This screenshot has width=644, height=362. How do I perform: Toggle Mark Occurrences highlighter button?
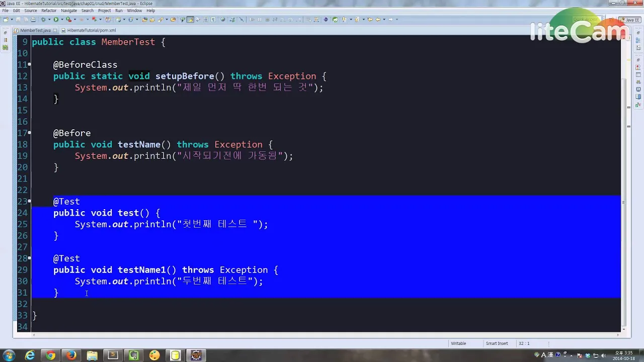click(190, 20)
